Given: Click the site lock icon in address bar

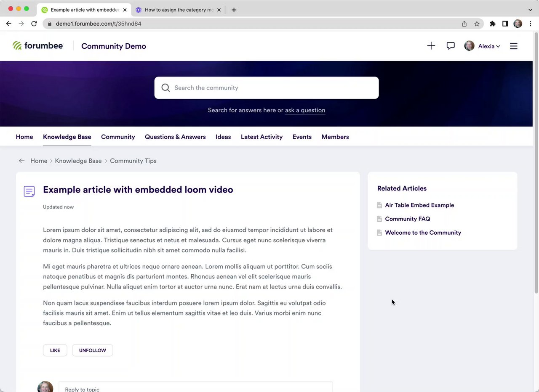Looking at the screenshot, I should [x=50, y=24].
